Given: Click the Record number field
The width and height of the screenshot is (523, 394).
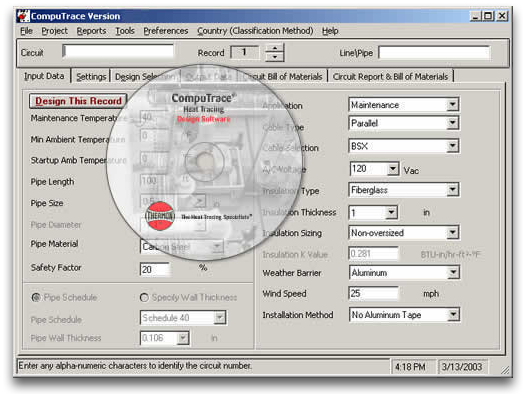Looking at the screenshot, I should click(x=244, y=53).
